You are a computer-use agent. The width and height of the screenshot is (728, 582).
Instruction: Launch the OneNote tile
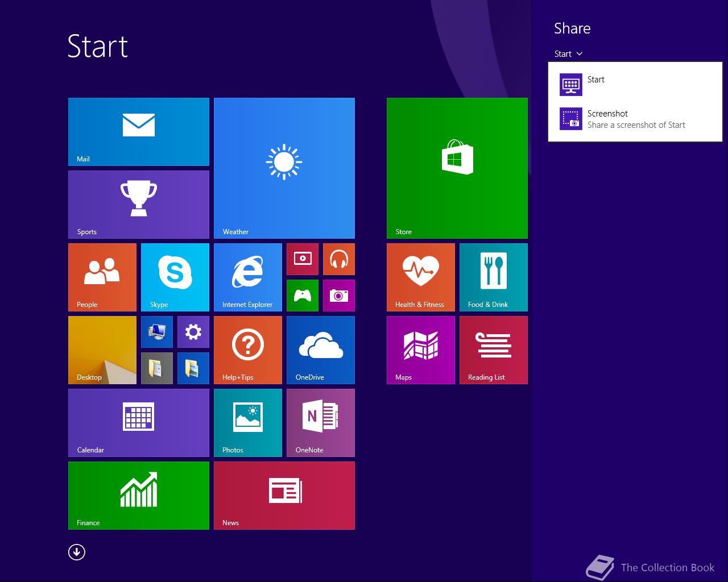(x=321, y=423)
